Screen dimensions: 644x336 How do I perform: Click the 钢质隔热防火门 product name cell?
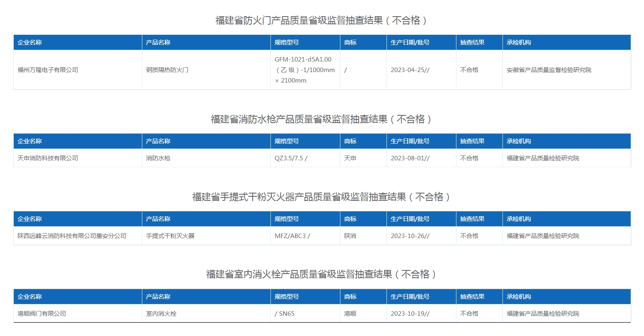(167, 70)
